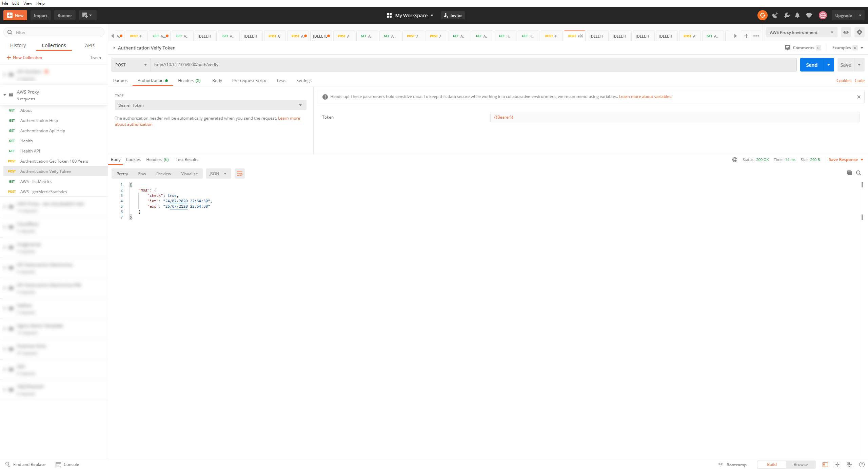Click the wrap lines icon in response
Screen dimensions: 868x470
pyautogui.click(x=239, y=173)
